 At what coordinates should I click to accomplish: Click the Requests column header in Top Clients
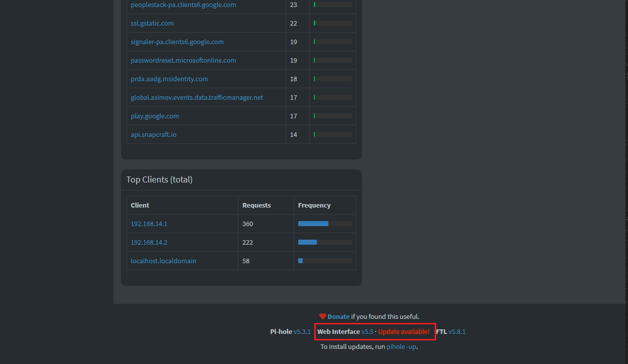tap(257, 205)
